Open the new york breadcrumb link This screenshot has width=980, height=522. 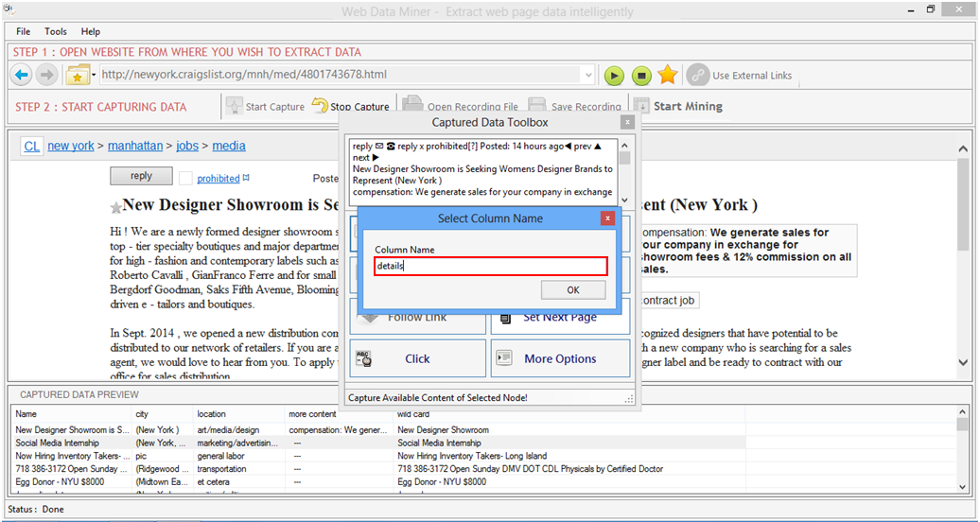tap(71, 147)
